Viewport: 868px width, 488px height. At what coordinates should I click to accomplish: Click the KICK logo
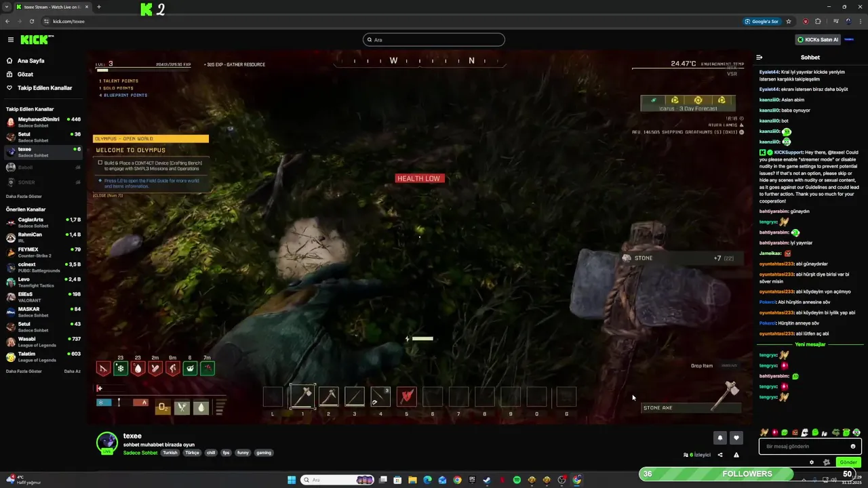[37, 40]
